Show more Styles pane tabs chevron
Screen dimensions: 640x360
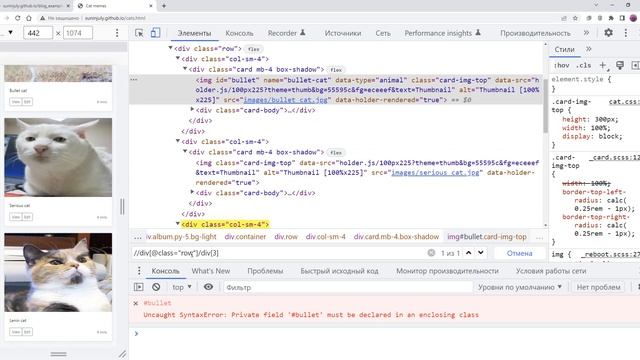click(589, 49)
